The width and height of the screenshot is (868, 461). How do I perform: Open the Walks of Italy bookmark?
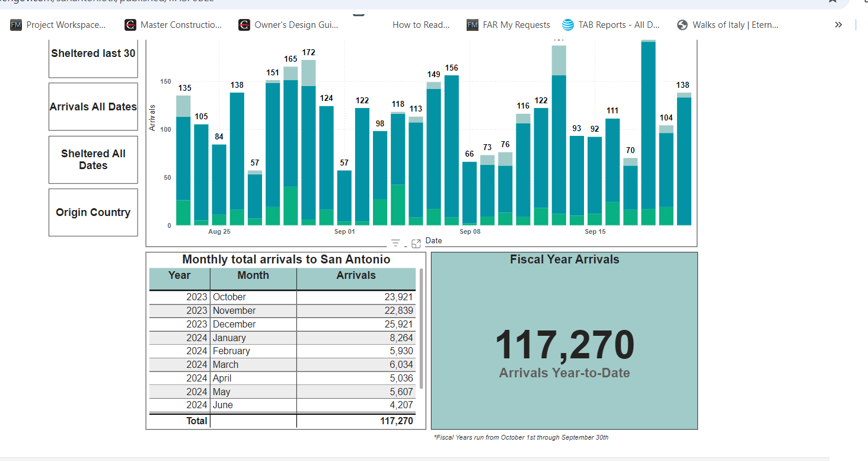point(727,25)
